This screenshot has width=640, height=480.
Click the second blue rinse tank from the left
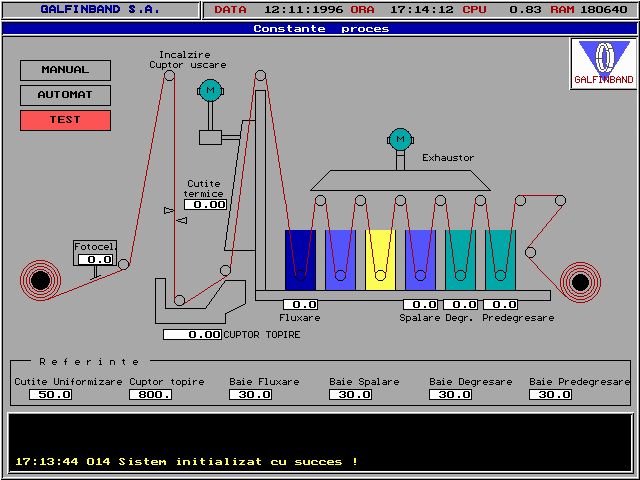(340, 260)
